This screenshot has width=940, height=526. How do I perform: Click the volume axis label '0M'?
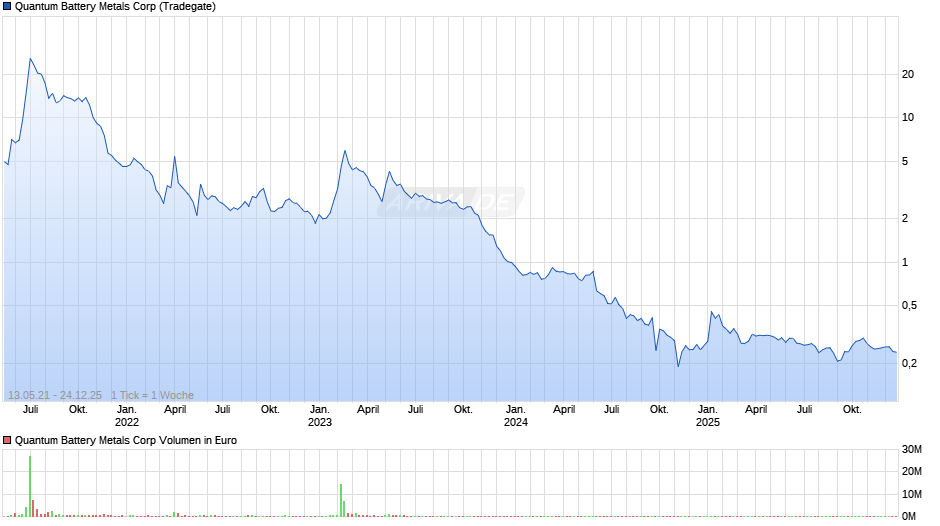(909, 516)
